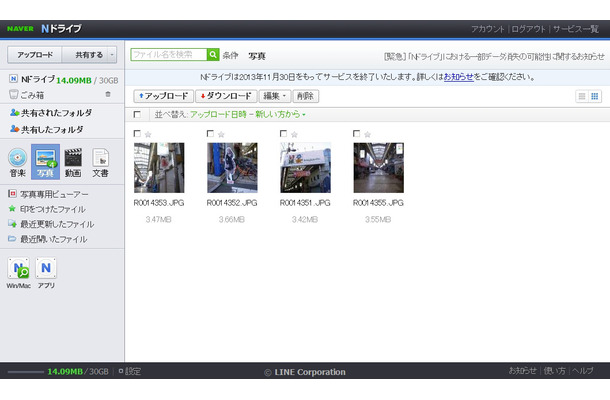Open the sort order dropdown アップロード日時
The height and width of the screenshot is (400, 610).
[247, 114]
